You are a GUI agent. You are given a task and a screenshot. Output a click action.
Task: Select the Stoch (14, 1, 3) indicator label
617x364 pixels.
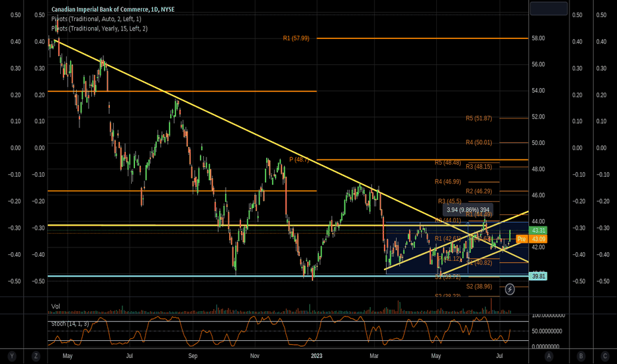pyautogui.click(x=70, y=324)
